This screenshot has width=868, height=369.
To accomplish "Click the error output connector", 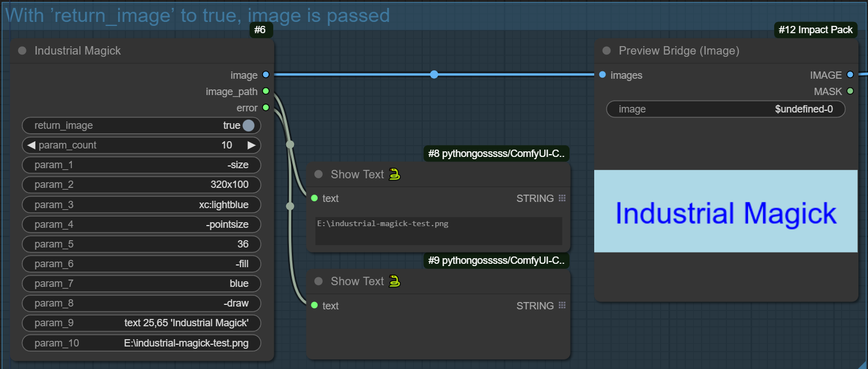I will [265, 107].
